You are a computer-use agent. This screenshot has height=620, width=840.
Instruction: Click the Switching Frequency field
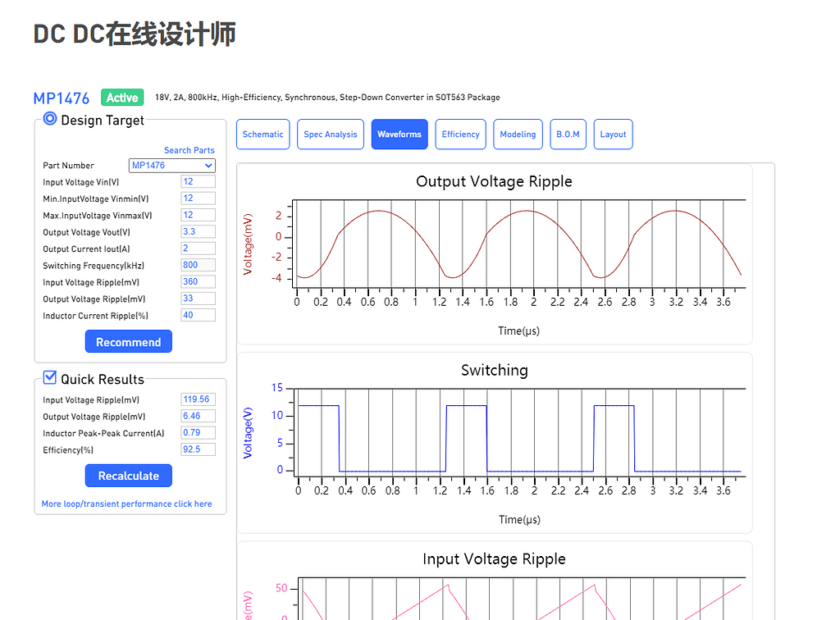[x=198, y=265]
